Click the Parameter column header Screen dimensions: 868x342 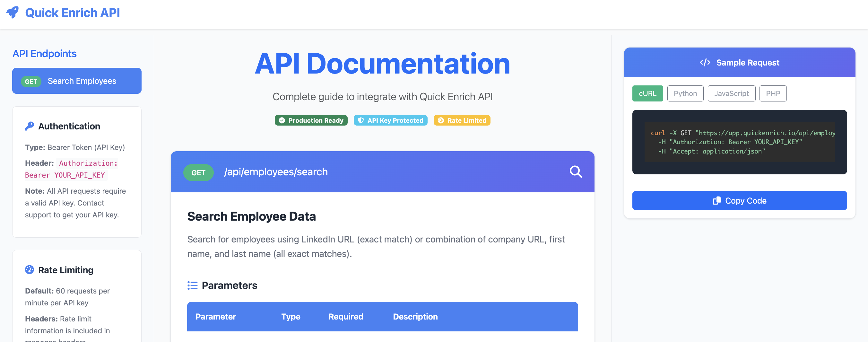point(216,317)
